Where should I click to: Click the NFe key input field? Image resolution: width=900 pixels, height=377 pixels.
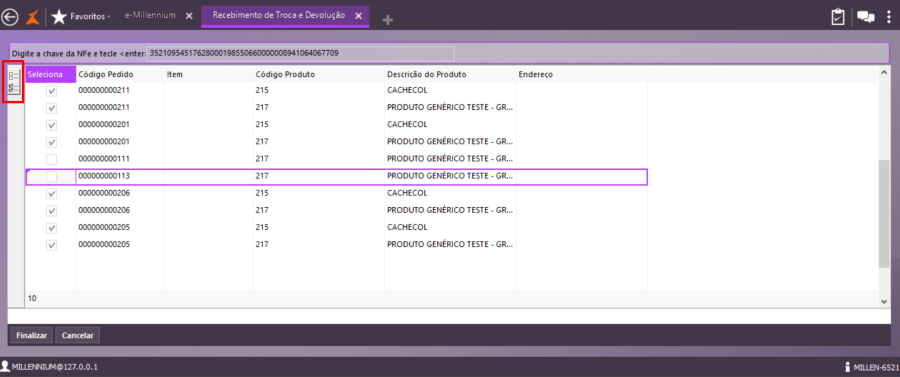pos(300,53)
